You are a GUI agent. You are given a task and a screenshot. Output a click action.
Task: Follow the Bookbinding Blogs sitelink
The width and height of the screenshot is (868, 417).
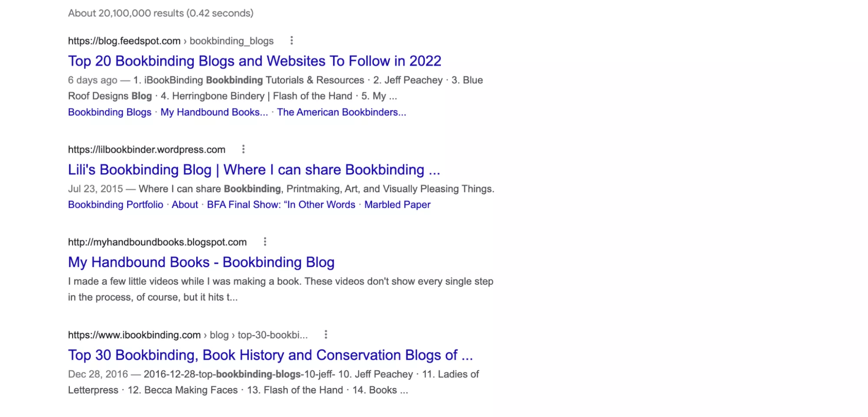[x=110, y=112]
